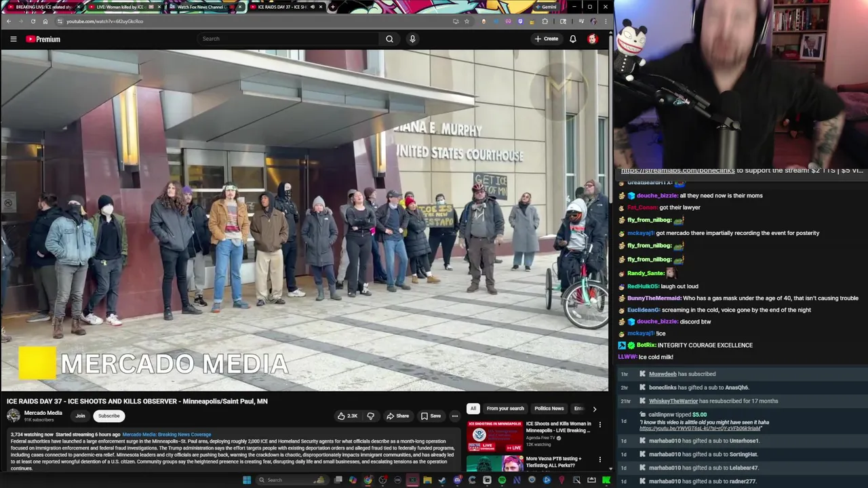868x488 pixels.
Task: Like the video (2.3K thumbs up)
Action: (x=348, y=416)
